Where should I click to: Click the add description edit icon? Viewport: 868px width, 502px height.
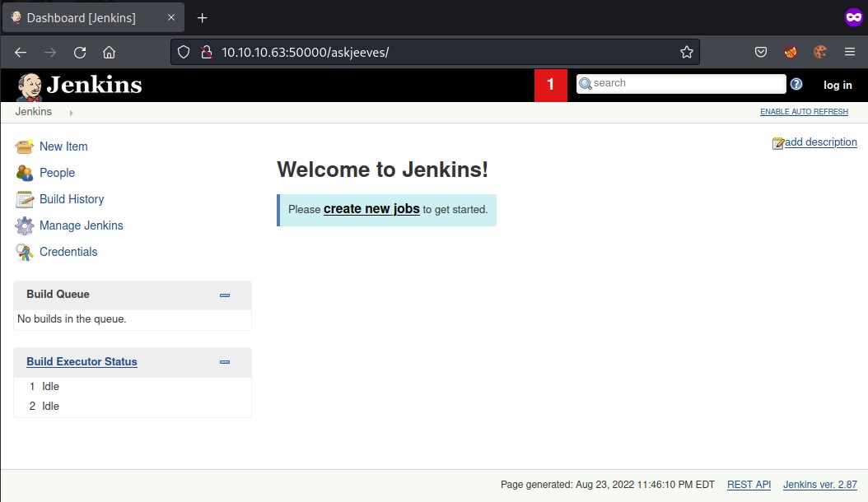pos(778,143)
